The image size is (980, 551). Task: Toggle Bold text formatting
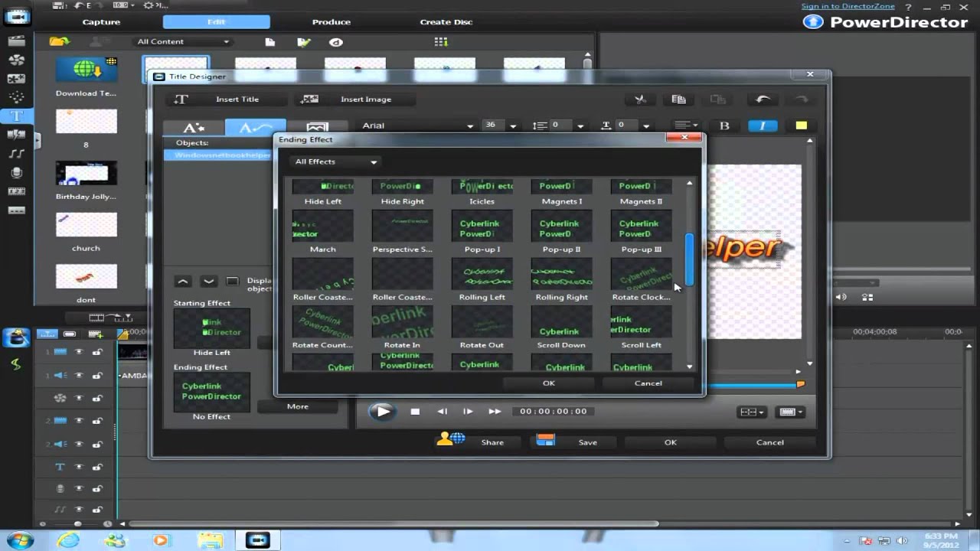[724, 126]
